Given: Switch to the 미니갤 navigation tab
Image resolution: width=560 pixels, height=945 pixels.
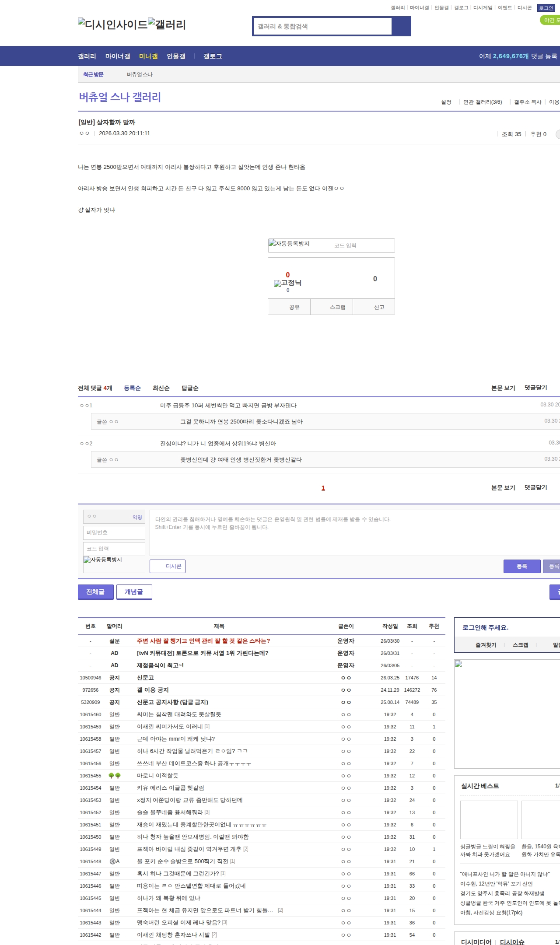Looking at the screenshot, I should tap(148, 56).
